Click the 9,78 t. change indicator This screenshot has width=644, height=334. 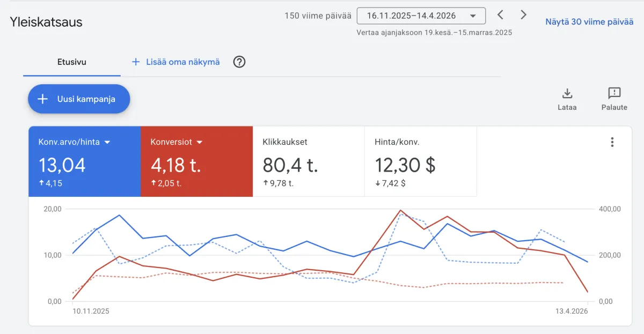pos(278,183)
